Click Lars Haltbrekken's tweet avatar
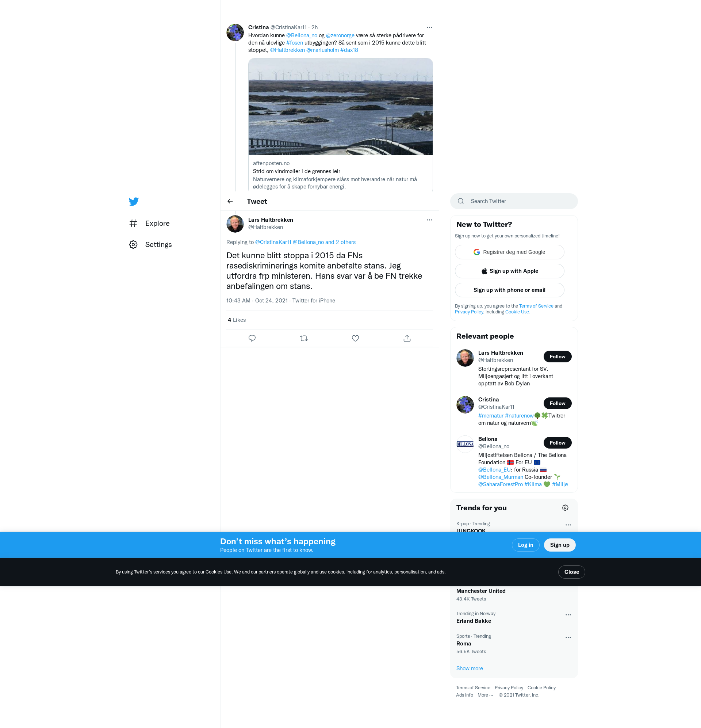 [x=235, y=224]
